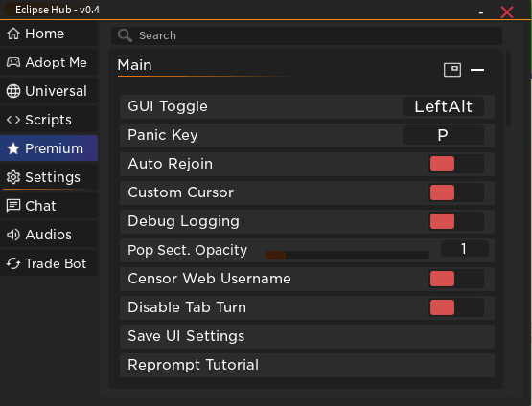The height and width of the screenshot is (406, 532).
Task: Collapse the Main section
Action: click(x=477, y=70)
